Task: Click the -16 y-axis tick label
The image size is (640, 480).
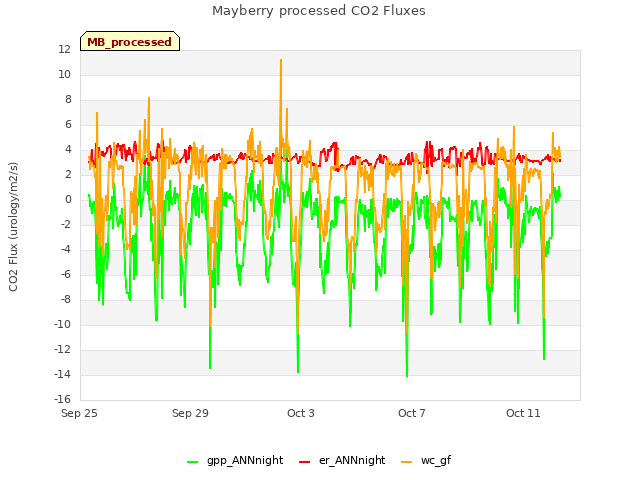Action: 62,399
